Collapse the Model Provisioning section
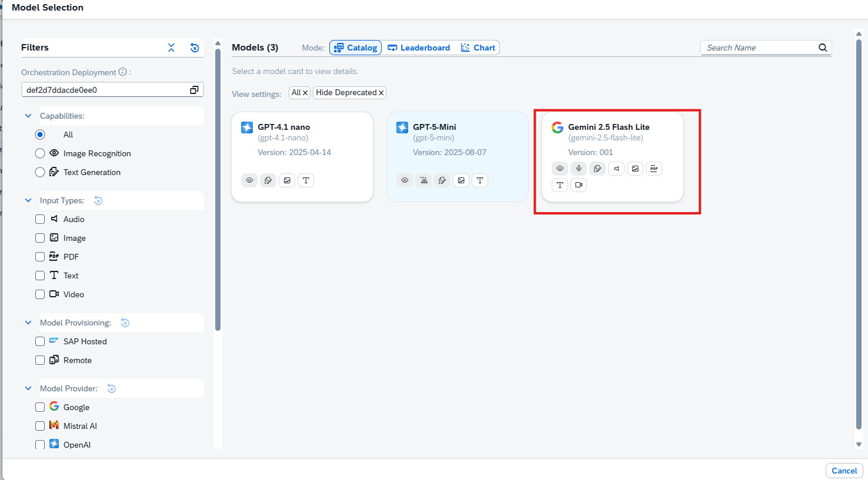The height and width of the screenshot is (480, 868). click(28, 323)
